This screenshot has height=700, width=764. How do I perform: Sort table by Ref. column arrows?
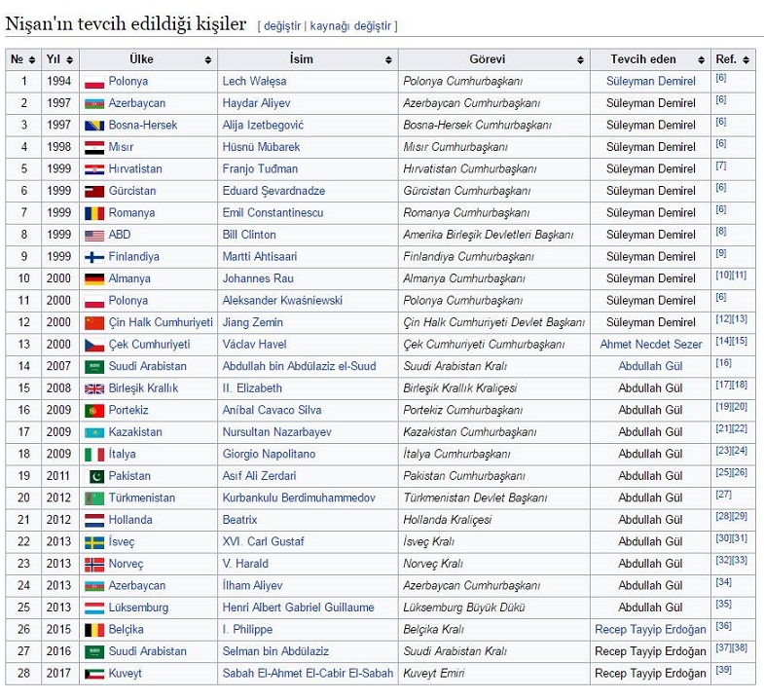746,60
